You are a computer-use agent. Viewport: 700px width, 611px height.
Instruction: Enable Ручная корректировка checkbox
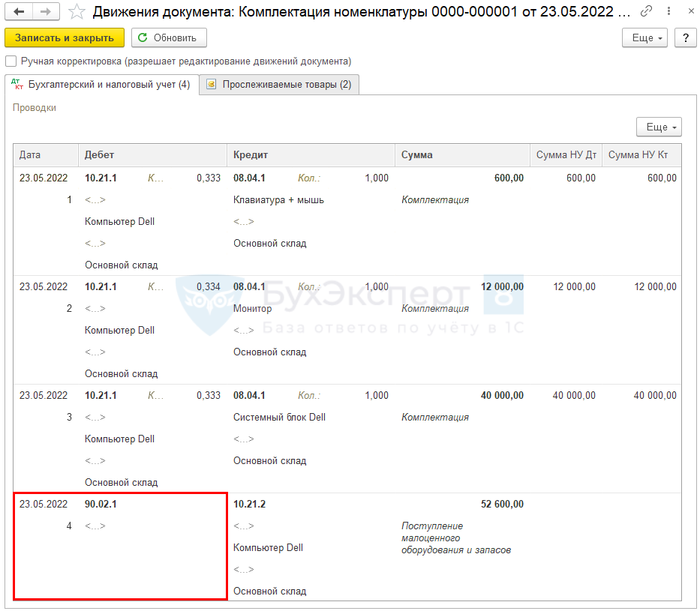11,61
